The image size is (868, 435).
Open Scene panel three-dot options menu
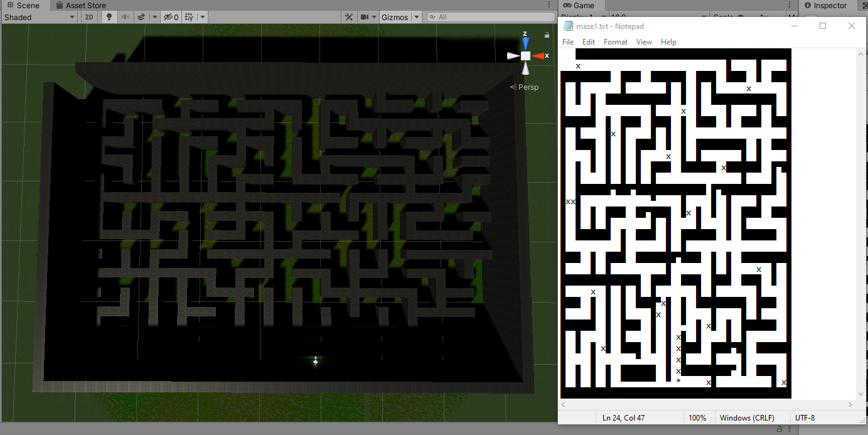[549, 5]
